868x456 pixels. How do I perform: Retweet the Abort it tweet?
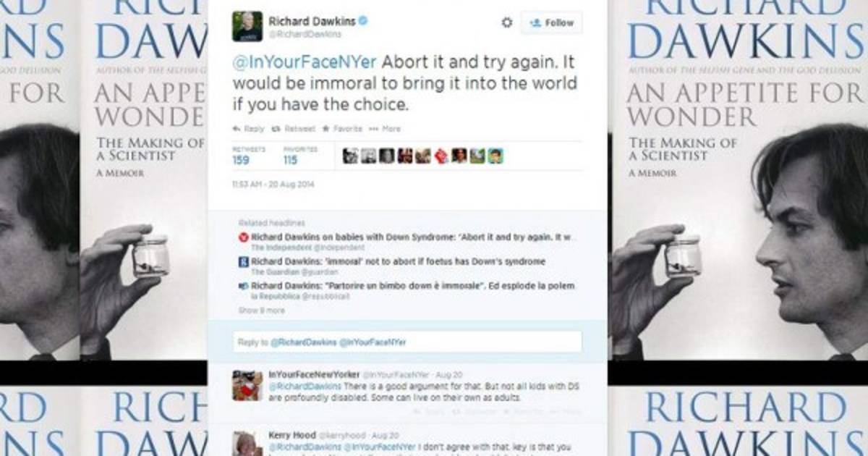click(x=293, y=129)
